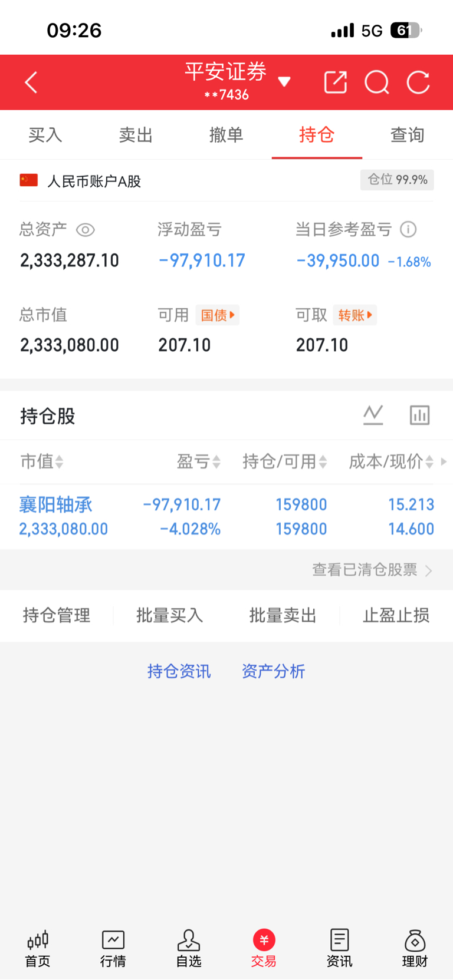453x980 pixels.
Task: Expand the 平安证券 account dropdown arrow
Action: click(284, 82)
